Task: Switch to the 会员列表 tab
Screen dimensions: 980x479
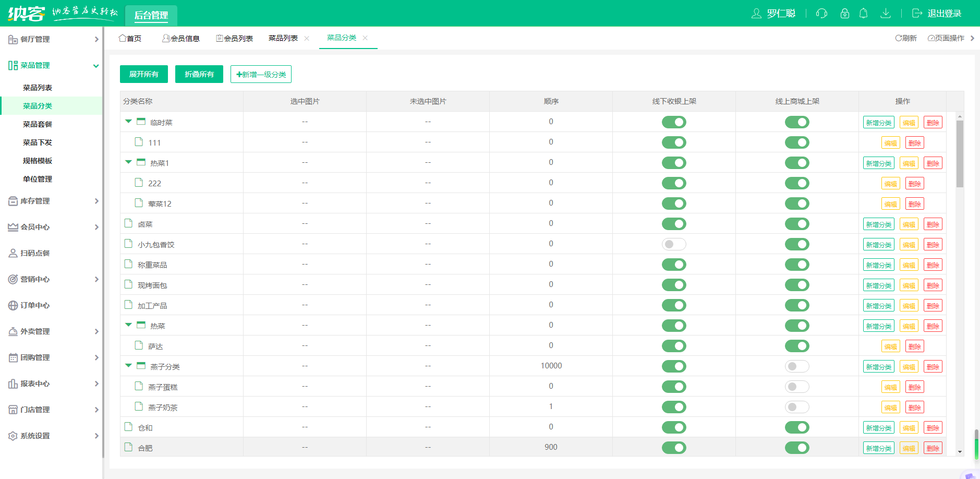Action: pos(235,39)
